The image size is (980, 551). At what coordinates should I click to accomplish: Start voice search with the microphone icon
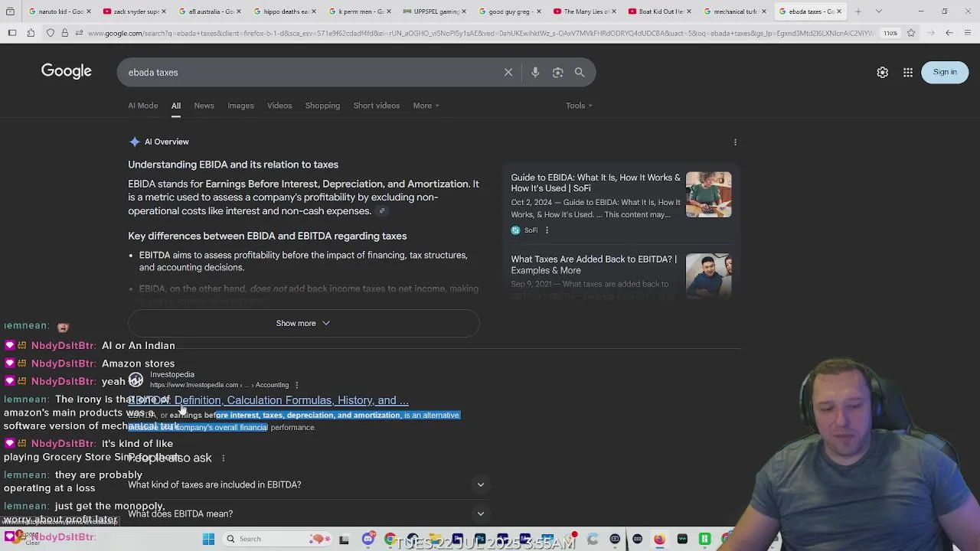coord(535,72)
